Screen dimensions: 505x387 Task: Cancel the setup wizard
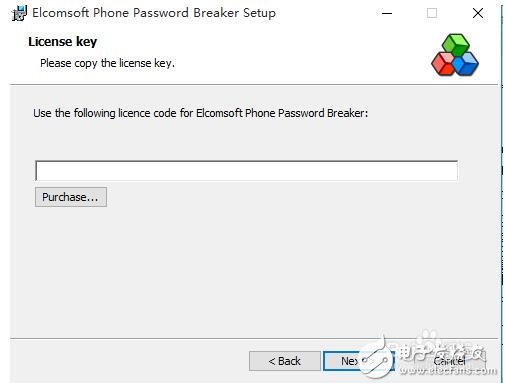point(449,361)
